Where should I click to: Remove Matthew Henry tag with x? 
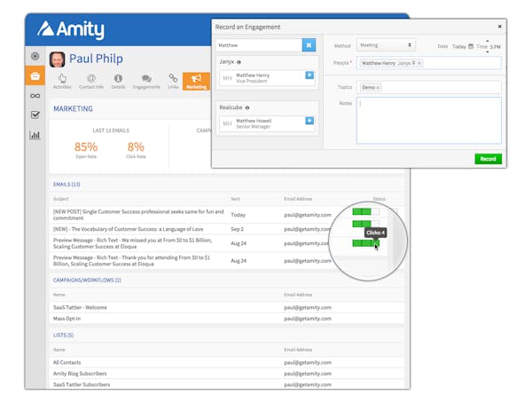pos(419,63)
